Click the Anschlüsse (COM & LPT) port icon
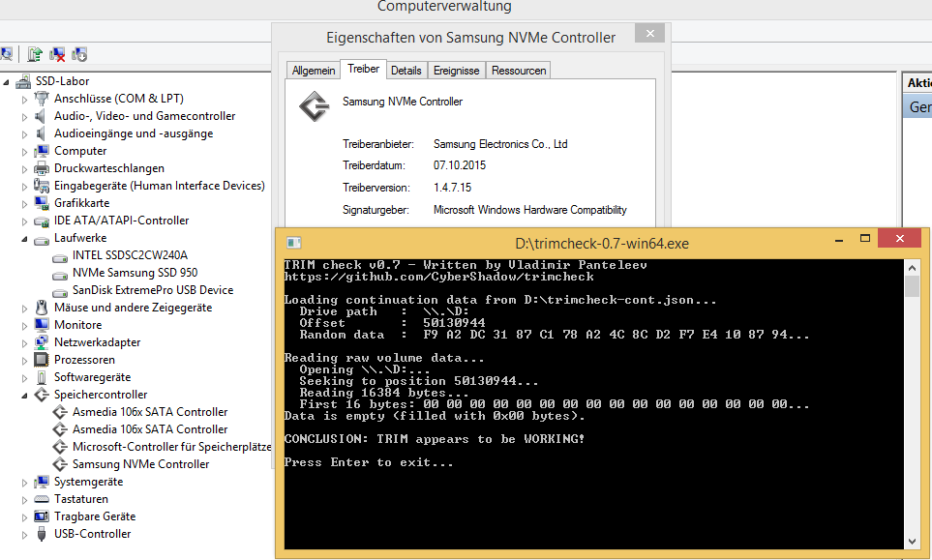This screenshot has width=932, height=560. click(42, 99)
